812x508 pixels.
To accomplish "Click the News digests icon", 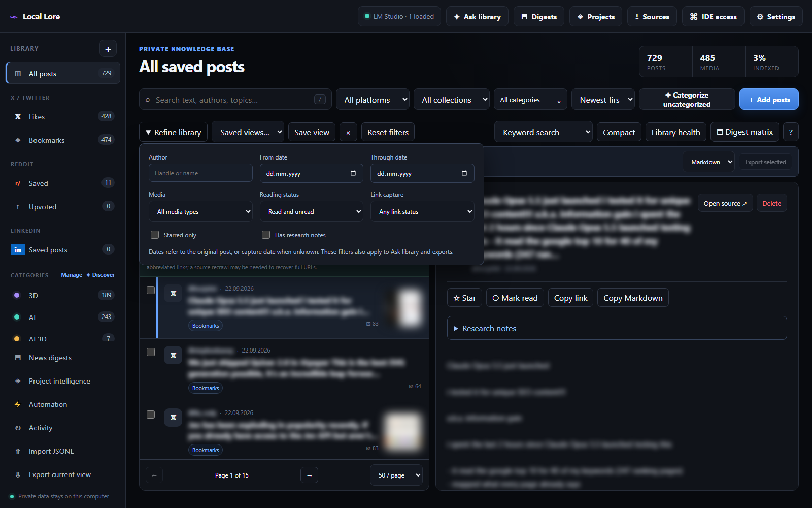I will coord(18,358).
